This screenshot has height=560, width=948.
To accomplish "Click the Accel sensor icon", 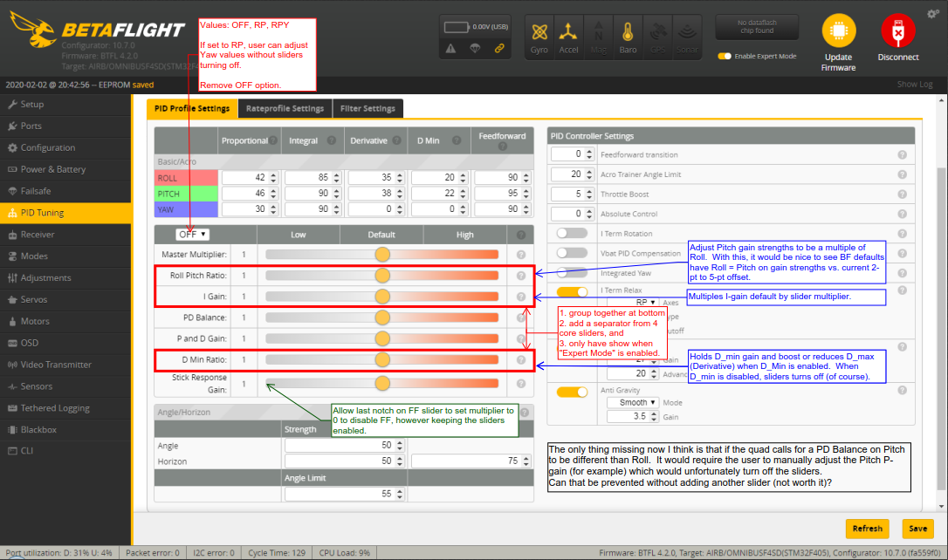I will pyautogui.click(x=567, y=32).
